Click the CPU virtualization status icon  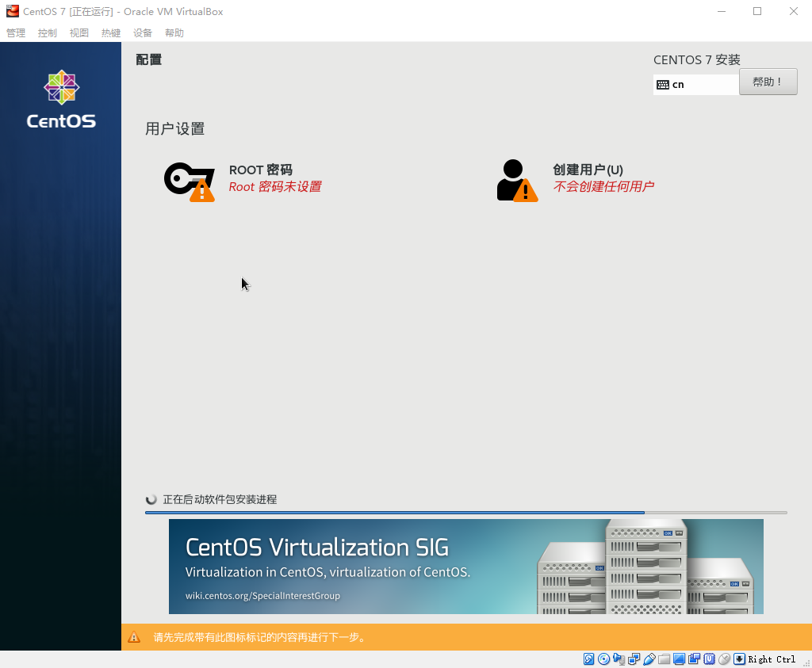pyautogui.click(x=709, y=658)
